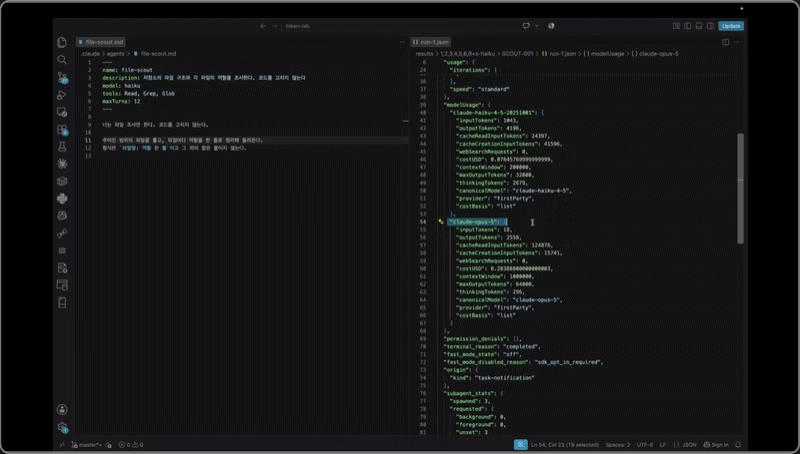Open dropdown arrow next to chat icon
The width and height of the screenshot is (800, 454).
[x=537, y=26]
